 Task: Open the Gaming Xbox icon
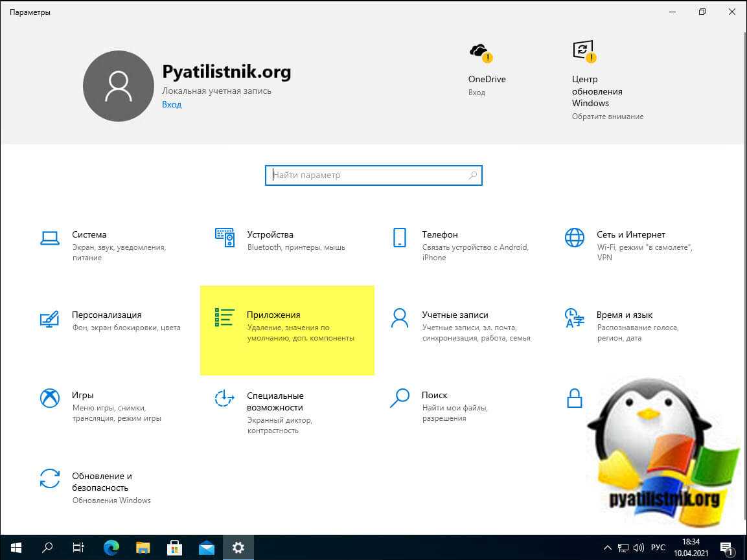tap(50, 398)
